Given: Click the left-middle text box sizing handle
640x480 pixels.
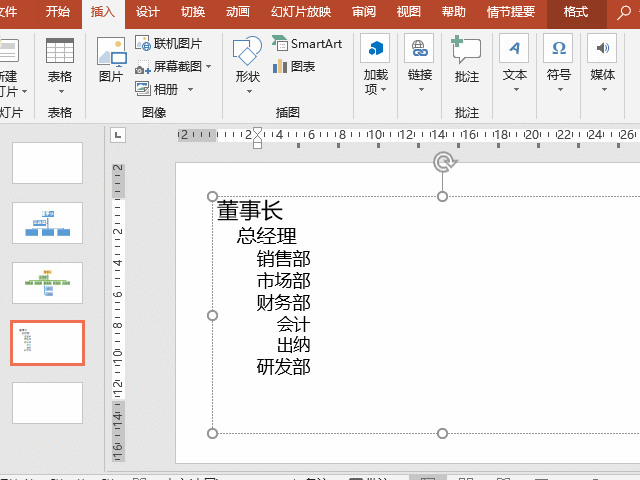Looking at the screenshot, I should click(212, 316).
